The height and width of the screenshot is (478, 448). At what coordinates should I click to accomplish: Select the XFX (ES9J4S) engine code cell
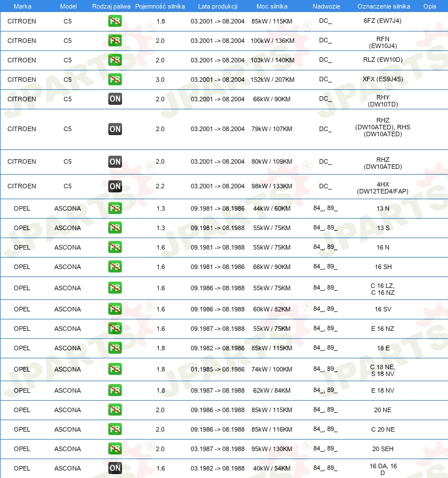click(383, 79)
